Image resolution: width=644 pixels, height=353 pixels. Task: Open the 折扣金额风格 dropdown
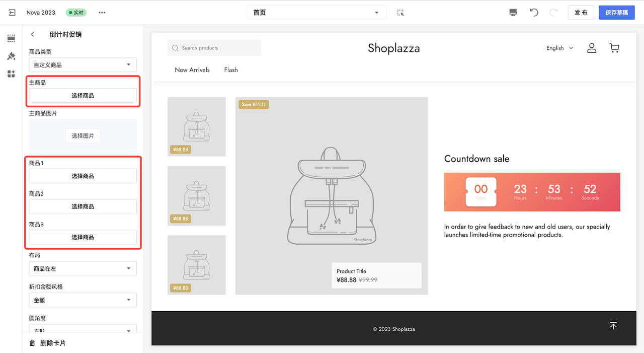tap(83, 300)
